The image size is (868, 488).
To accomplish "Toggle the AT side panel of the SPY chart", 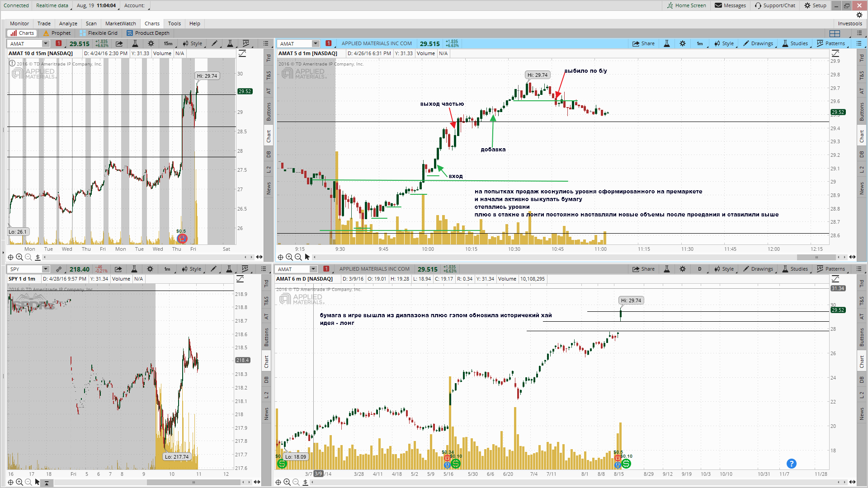I will 266,316.
